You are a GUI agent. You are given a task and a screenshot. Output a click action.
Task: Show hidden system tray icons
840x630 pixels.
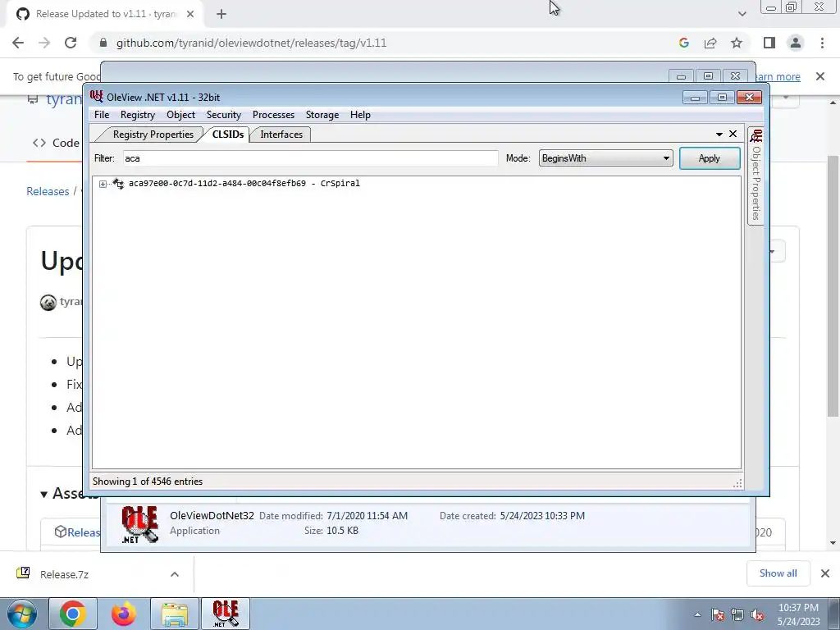point(697,615)
